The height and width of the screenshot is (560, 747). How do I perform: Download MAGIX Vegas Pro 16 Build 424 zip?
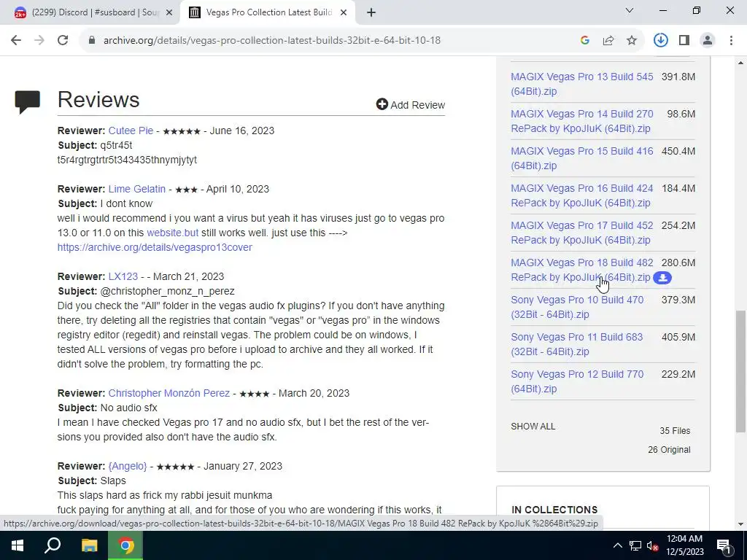581,195
